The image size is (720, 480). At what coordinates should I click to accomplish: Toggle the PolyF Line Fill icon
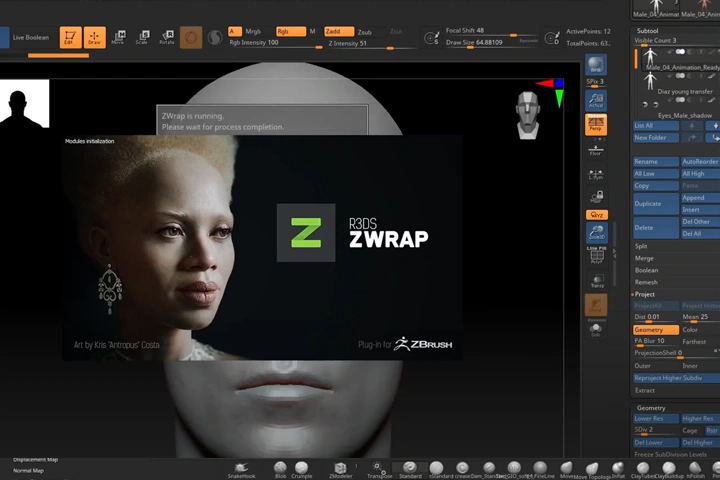(x=596, y=256)
